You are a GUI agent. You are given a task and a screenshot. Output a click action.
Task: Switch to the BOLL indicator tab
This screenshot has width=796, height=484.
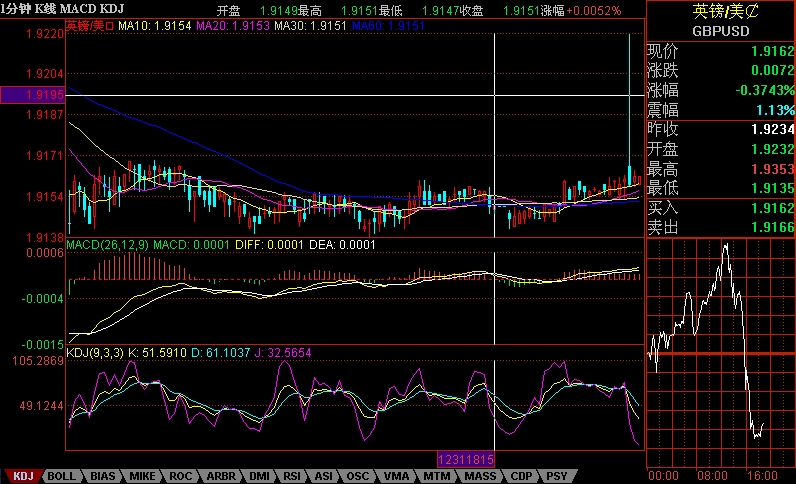pos(62,476)
